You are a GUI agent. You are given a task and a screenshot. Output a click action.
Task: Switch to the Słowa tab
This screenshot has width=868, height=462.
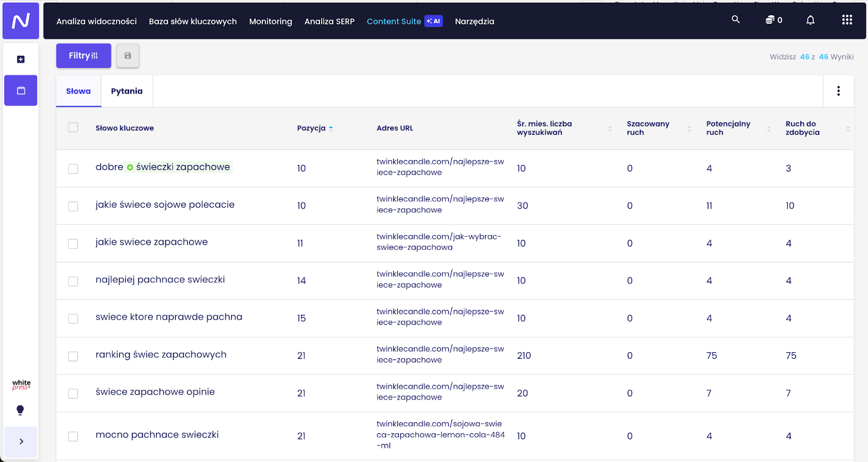(x=79, y=91)
